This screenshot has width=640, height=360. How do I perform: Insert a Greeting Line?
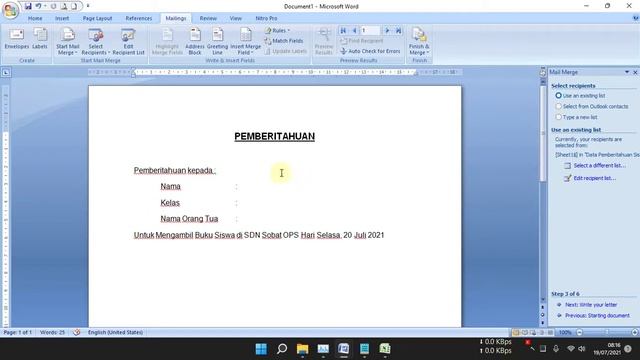pos(217,42)
